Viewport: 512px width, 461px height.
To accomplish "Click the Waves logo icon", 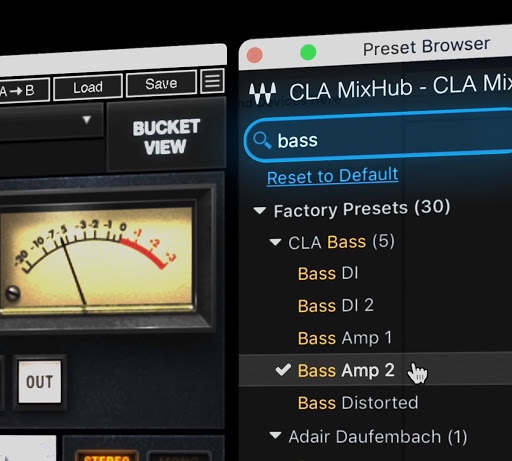I will pos(263,93).
